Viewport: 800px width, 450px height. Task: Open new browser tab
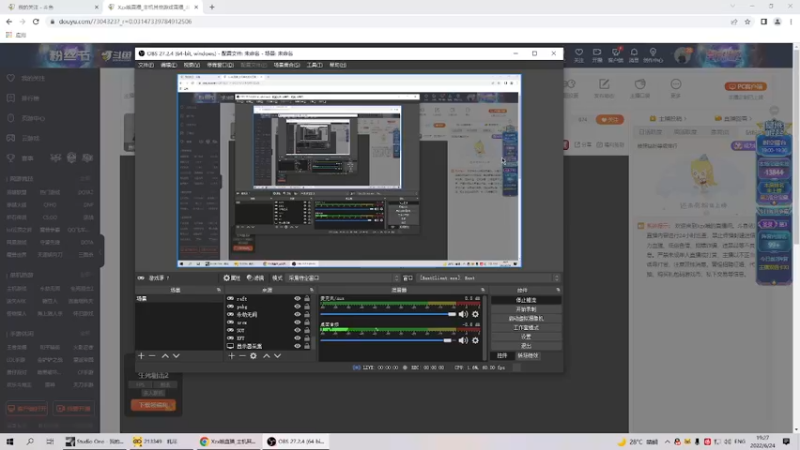[212, 7]
